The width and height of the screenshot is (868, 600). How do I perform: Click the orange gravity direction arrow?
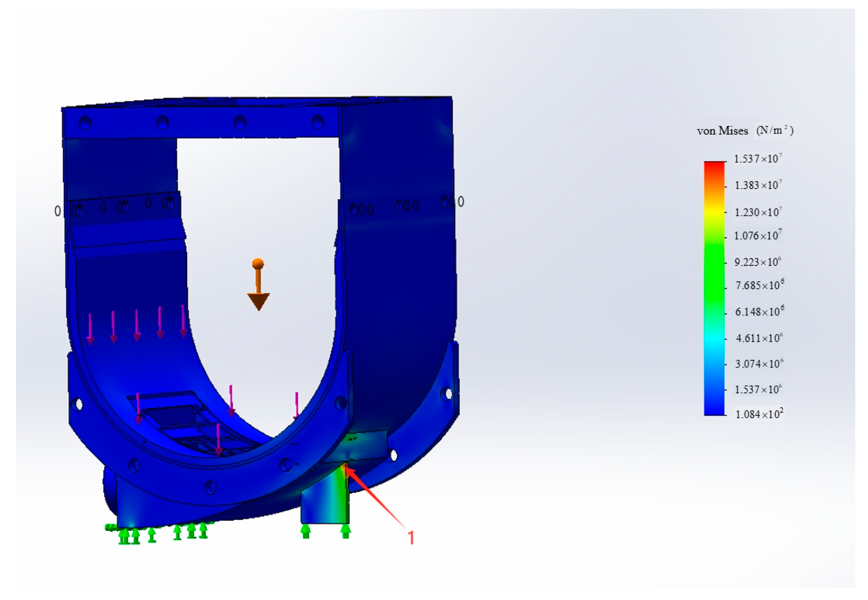[x=258, y=285]
